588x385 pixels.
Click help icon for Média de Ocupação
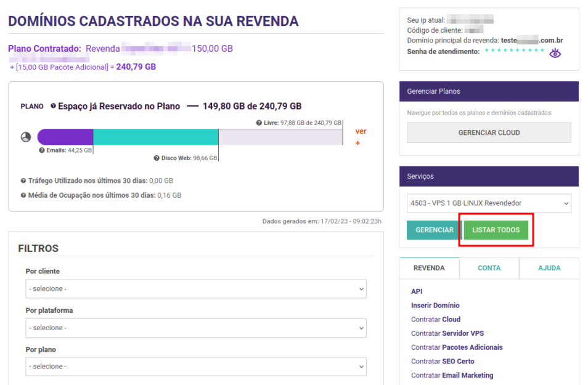23,195
